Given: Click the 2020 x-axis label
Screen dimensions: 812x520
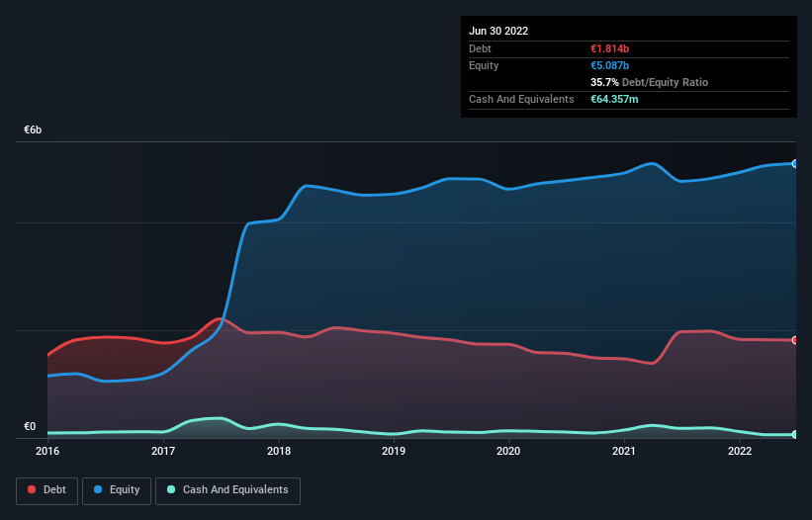Looking at the screenshot, I should pos(508,451).
